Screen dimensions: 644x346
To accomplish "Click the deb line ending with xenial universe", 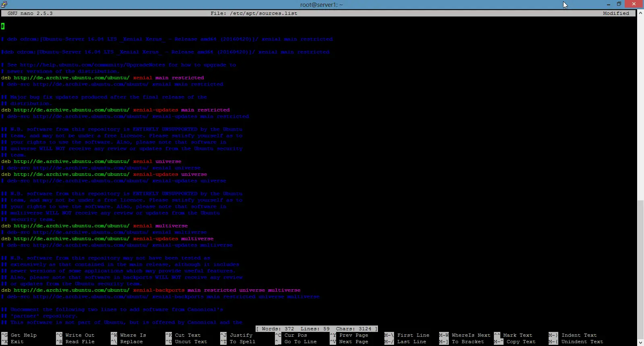I will pyautogui.click(x=91, y=161).
